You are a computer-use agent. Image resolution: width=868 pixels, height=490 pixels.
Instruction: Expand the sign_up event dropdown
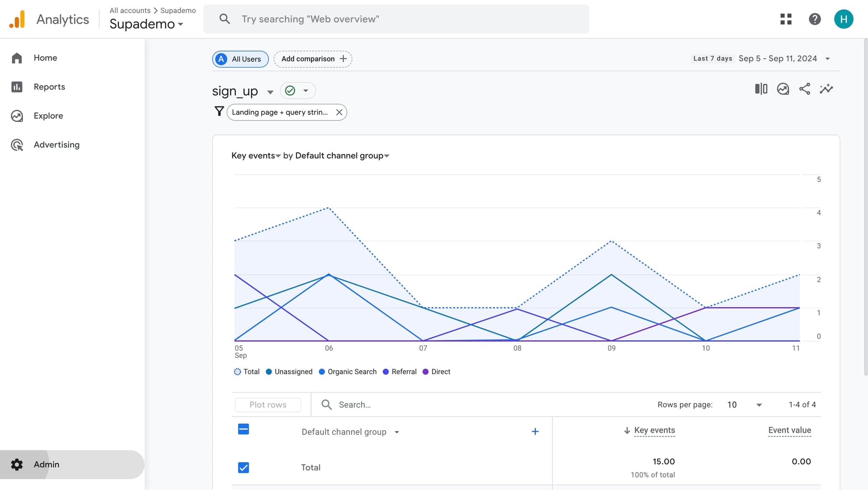click(x=270, y=92)
